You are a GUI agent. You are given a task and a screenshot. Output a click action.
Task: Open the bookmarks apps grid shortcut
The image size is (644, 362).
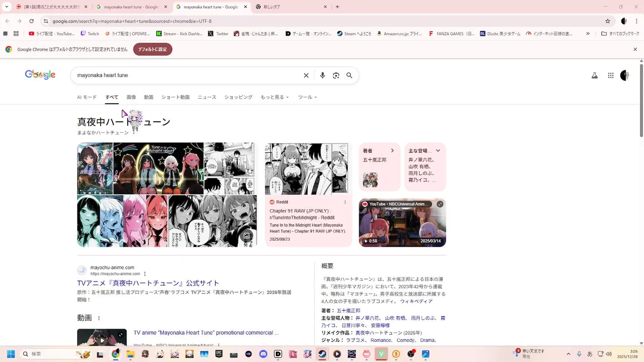[16, 34]
